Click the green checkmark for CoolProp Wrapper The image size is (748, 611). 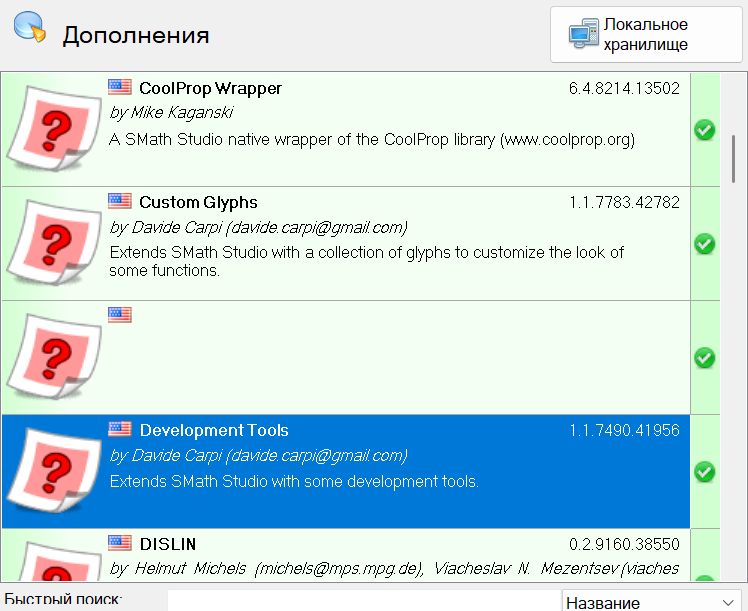(704, 129)
